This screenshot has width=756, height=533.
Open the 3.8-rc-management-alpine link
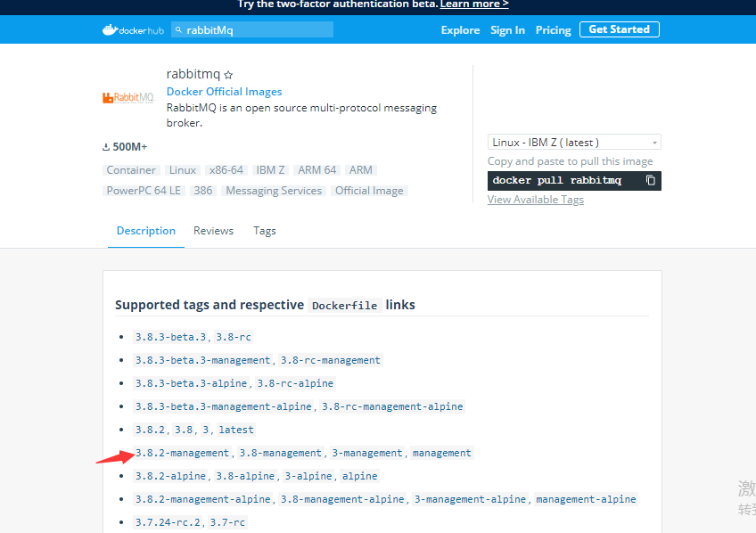[x=392, y=406]
